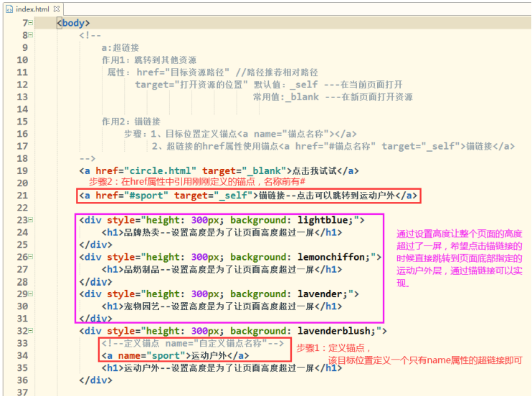The image size is (532, 396).
Task: Click the "circle.html" href value
Action: click(x=161, y=170)
